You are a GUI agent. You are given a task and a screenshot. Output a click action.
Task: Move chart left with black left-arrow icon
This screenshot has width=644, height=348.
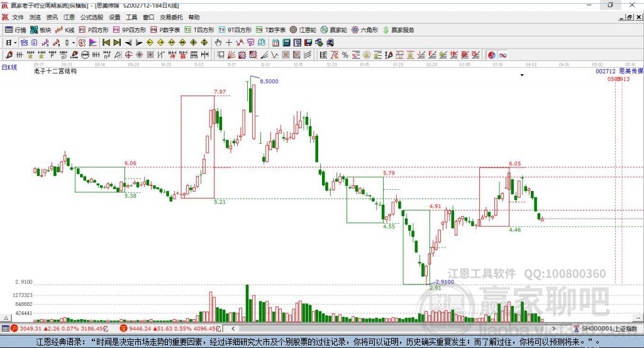pos(128,43)
